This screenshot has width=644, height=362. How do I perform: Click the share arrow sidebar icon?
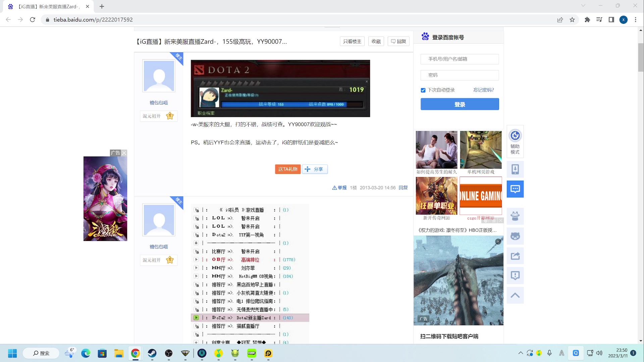[x=515, y=256]
